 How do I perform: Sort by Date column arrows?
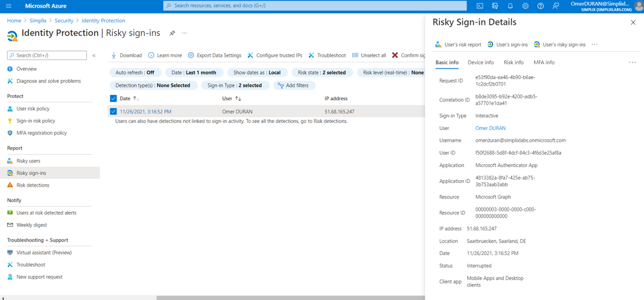137,99
